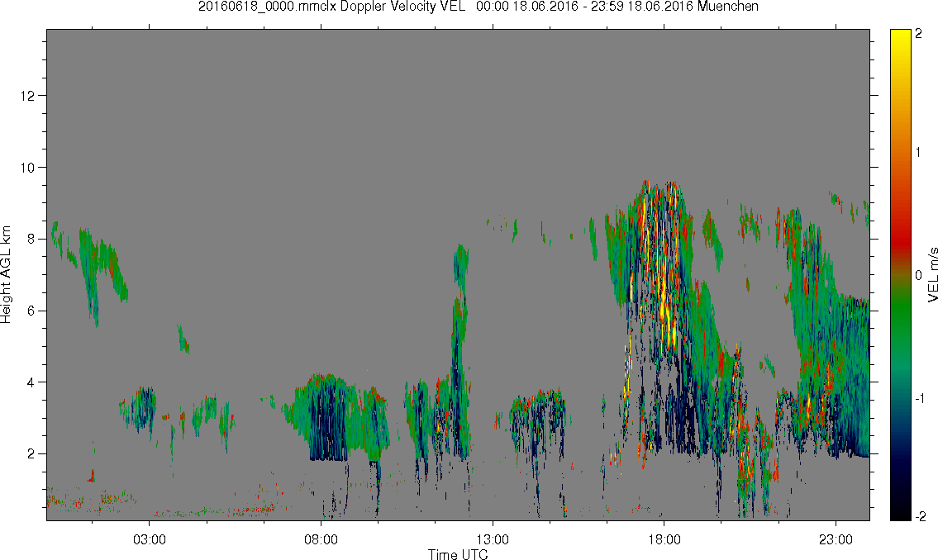The image size is (938, 560).
Task: Click the 12 km height tick label
Action: pyautogui.click(x=27, y=96)
